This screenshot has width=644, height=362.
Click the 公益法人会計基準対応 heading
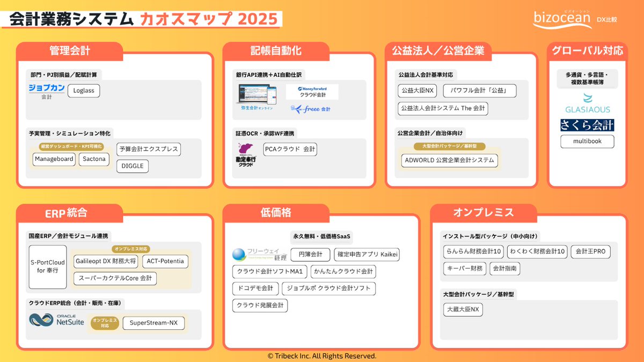(x=426, y=75)
